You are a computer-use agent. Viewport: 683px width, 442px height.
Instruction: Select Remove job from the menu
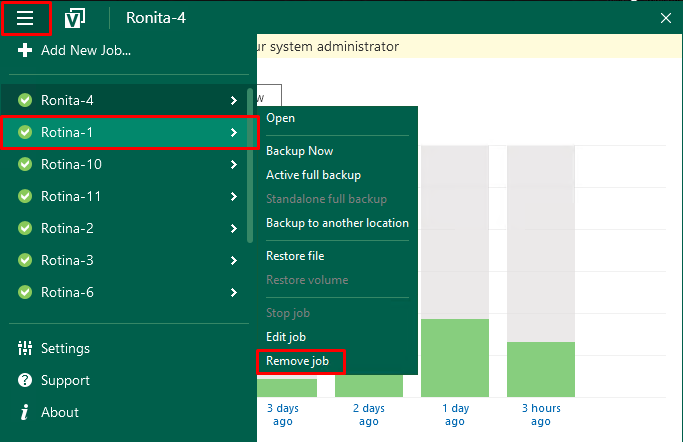click(298, 361)
